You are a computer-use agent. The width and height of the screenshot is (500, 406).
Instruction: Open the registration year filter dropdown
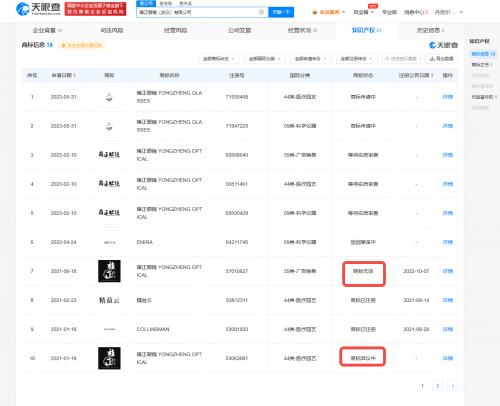pyautogui.click(x=356, y=59)
